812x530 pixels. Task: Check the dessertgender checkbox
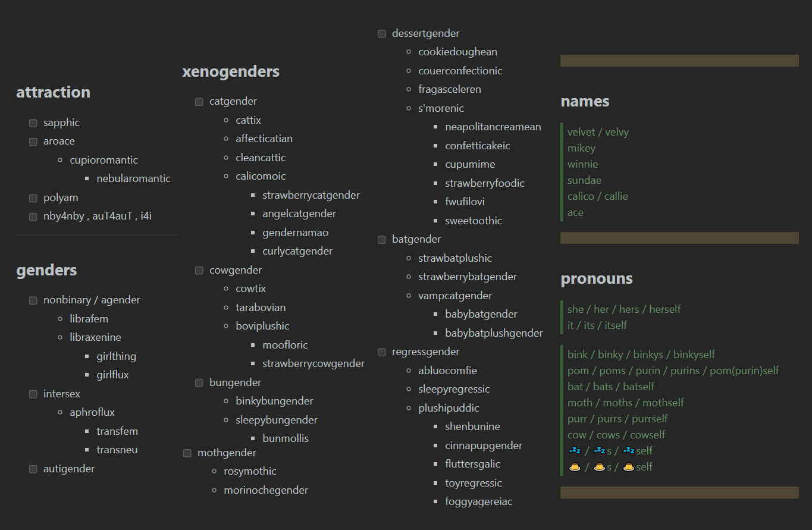(382, 34)
